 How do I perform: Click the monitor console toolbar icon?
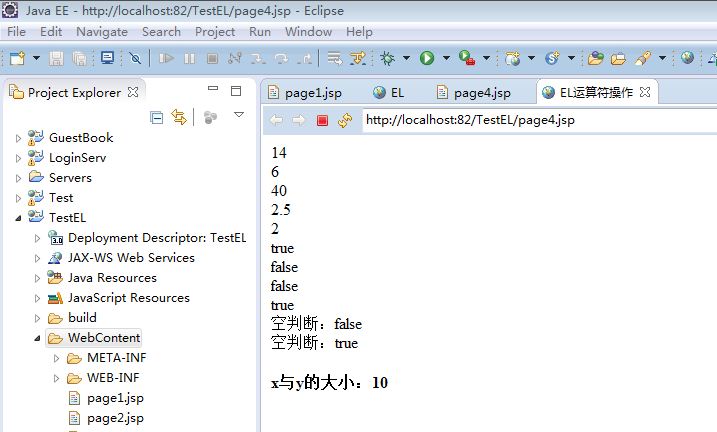107,58
